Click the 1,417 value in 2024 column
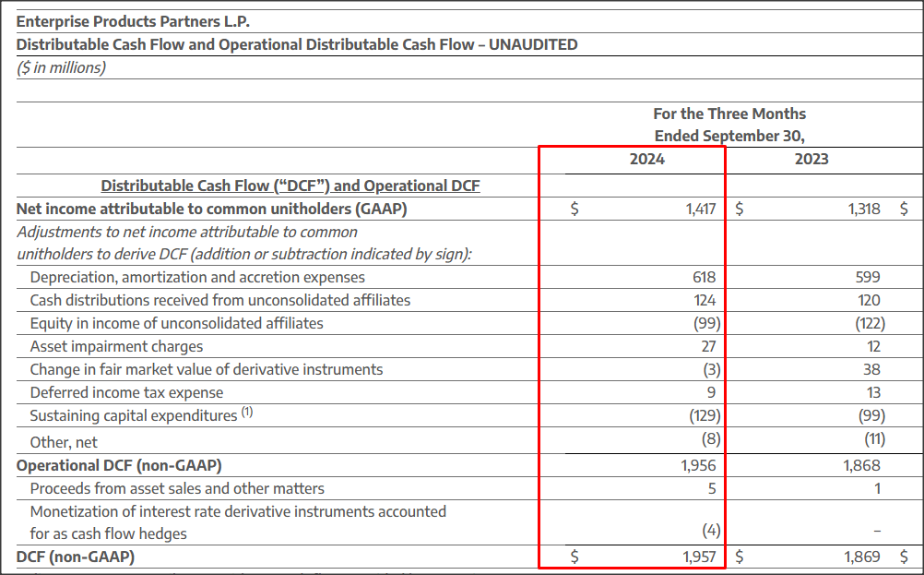Viewport: 924px width, 575px height. [704, 208]
